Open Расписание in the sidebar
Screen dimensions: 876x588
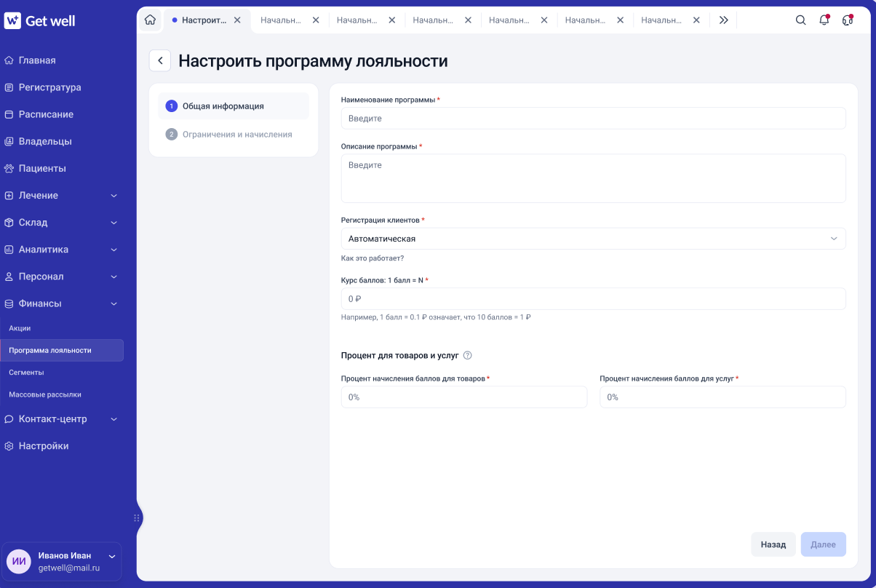[46, 114]
